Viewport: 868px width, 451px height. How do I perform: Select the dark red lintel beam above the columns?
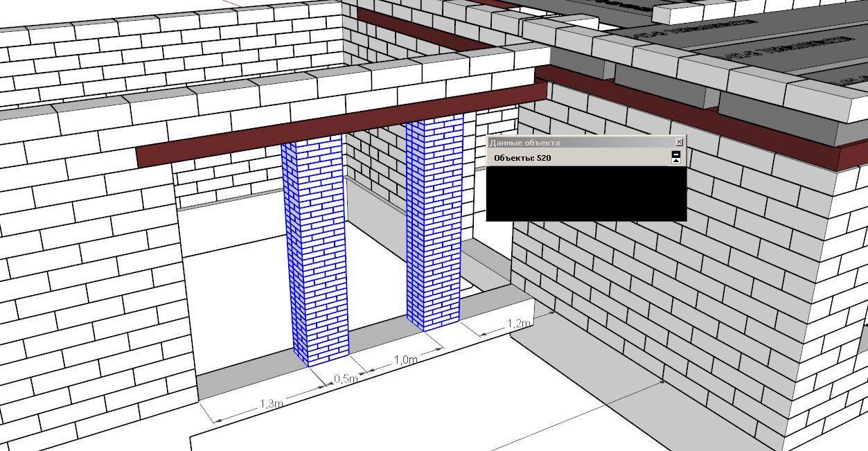341,126
